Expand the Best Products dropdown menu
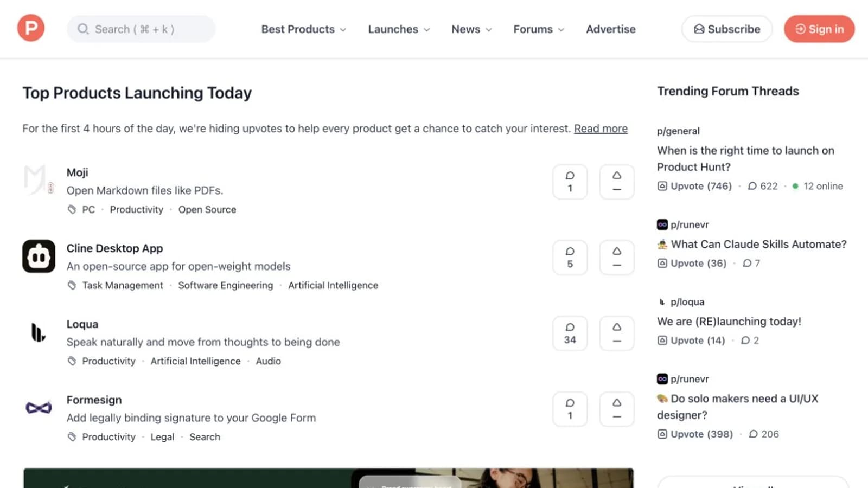The width and height of the screenshot is (868, 488). [304, 29]
